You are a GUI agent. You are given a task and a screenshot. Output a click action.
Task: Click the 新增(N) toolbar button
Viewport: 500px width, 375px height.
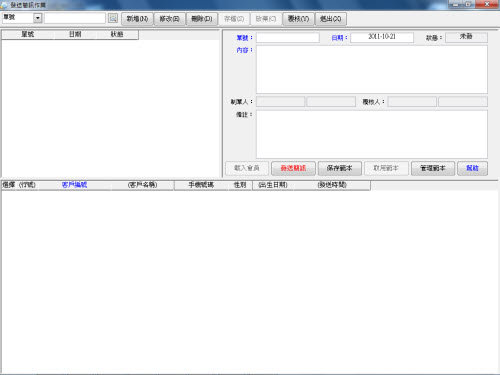[137, 19]
